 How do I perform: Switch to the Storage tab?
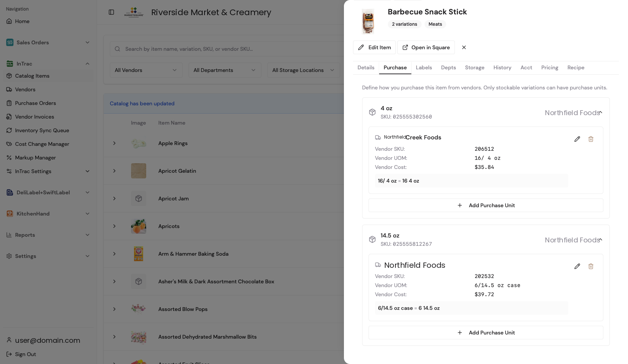coord(475,67)
